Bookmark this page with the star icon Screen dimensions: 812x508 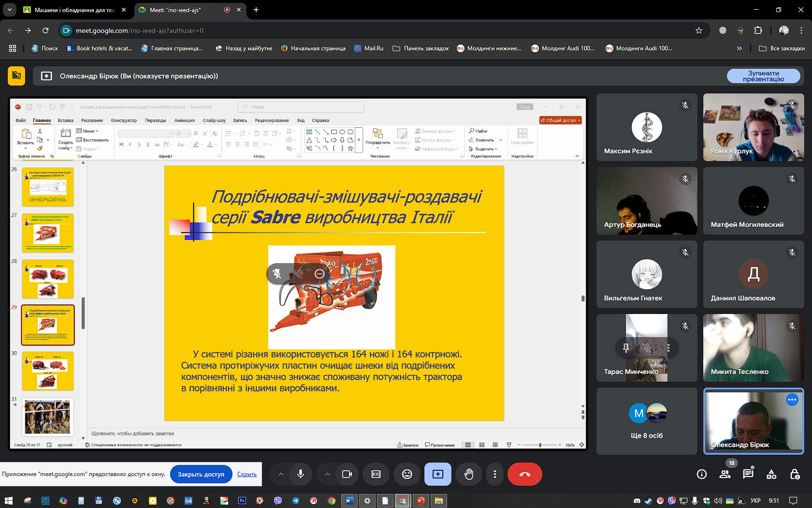tap(699, 30)
